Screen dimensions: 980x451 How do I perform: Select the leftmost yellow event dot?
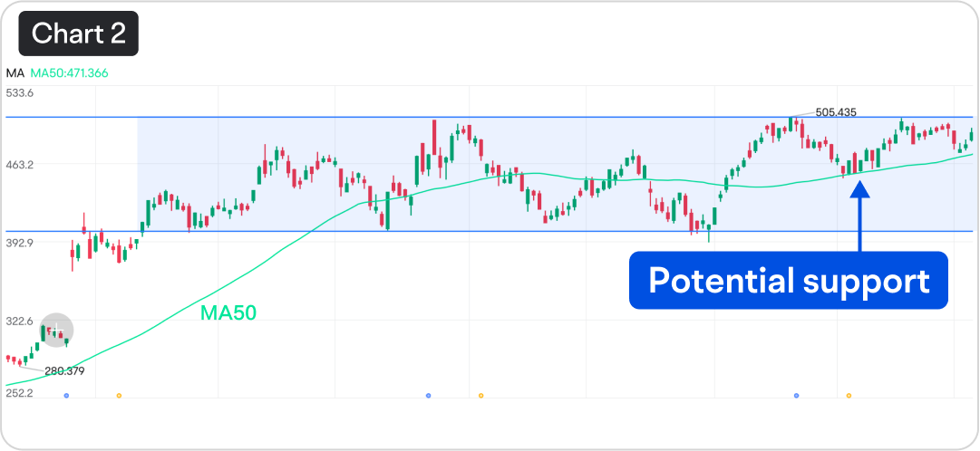[x=119, y=396]
